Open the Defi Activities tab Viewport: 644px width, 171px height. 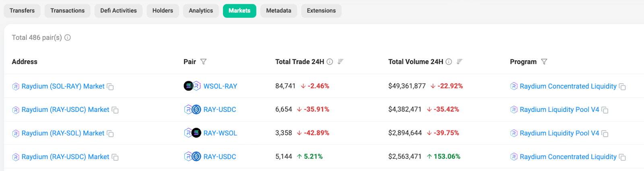click(x=118, y=10)
